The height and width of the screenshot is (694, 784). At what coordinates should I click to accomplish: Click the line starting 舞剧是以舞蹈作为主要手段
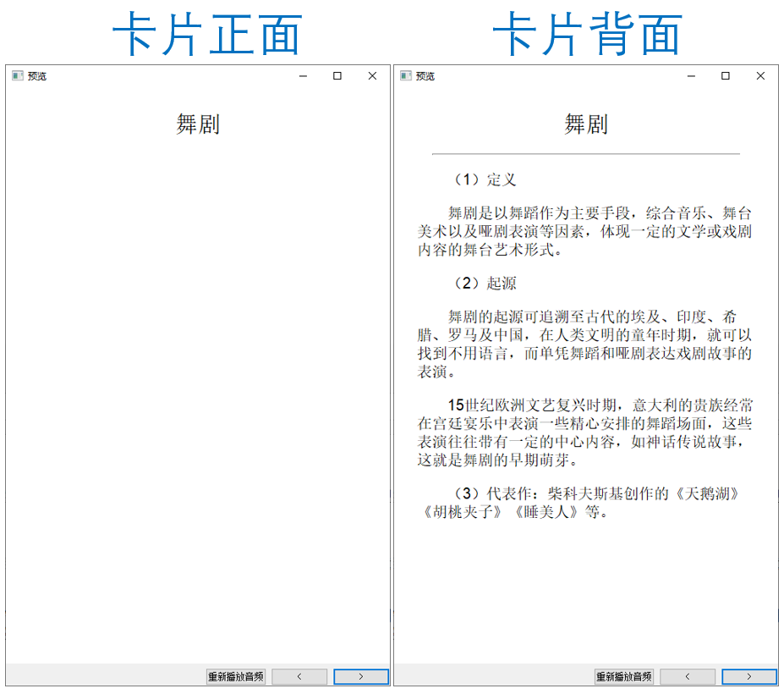tap(600, 213)
